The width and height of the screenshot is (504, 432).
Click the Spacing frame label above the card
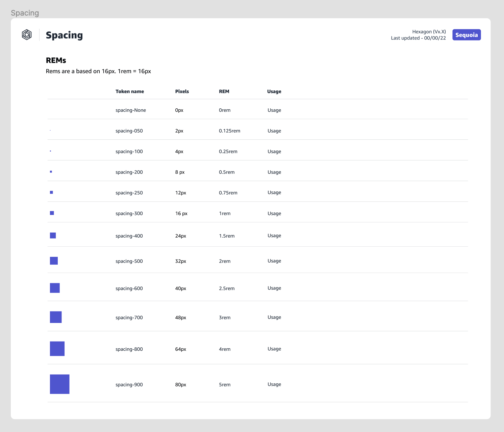coord(25,13)
